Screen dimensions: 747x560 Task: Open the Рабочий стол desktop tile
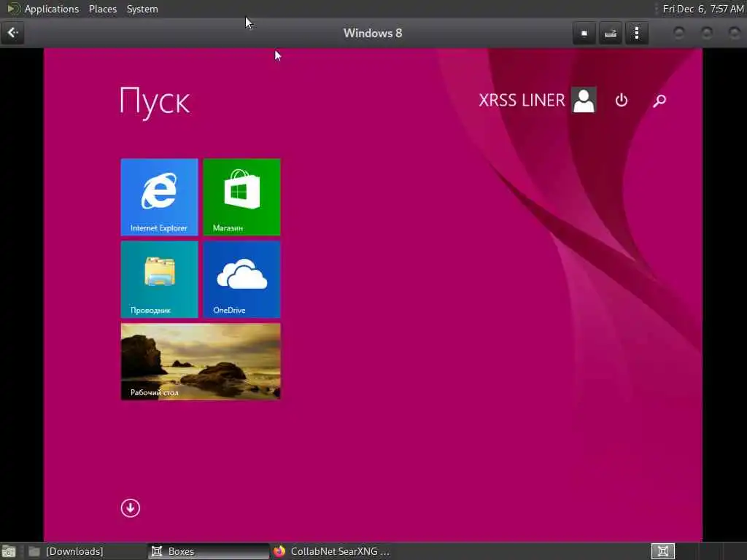point(201,362)
